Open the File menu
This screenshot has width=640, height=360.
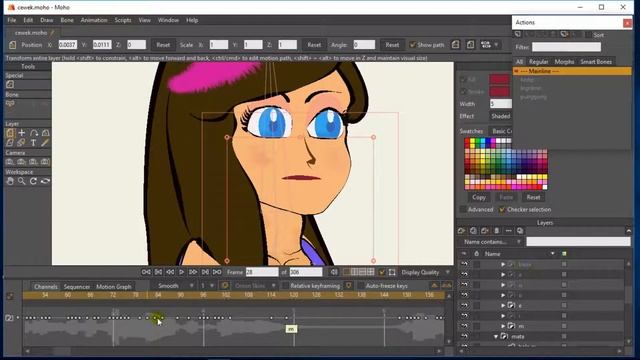tap(12, 20)
